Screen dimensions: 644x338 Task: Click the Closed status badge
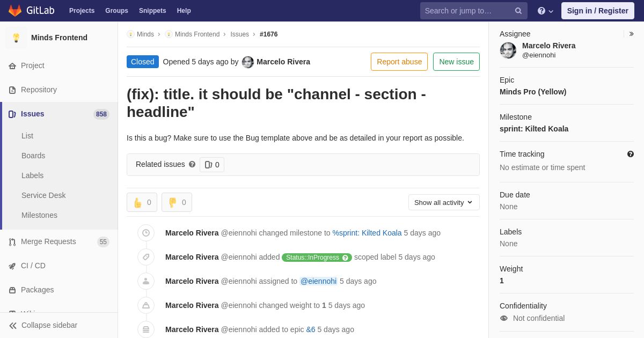[x=143, y=62]
